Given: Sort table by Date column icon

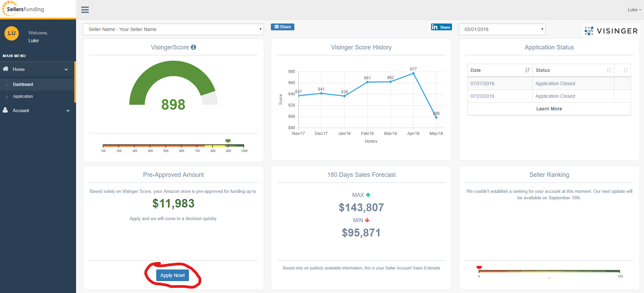Looking at the screenshot, I should 527,70.
